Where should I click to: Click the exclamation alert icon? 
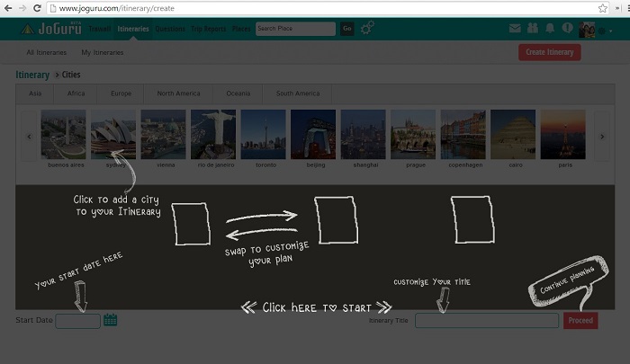click(x=567, y=28)
